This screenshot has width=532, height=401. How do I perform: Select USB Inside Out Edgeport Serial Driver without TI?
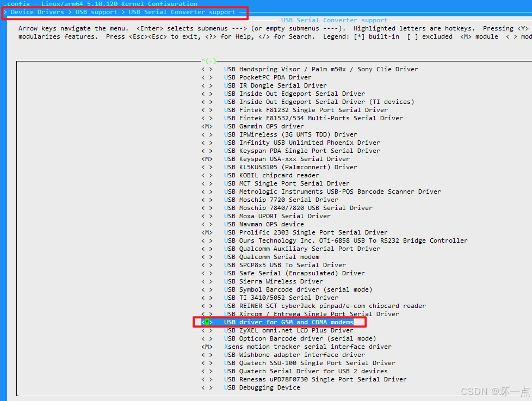point(294,94)
